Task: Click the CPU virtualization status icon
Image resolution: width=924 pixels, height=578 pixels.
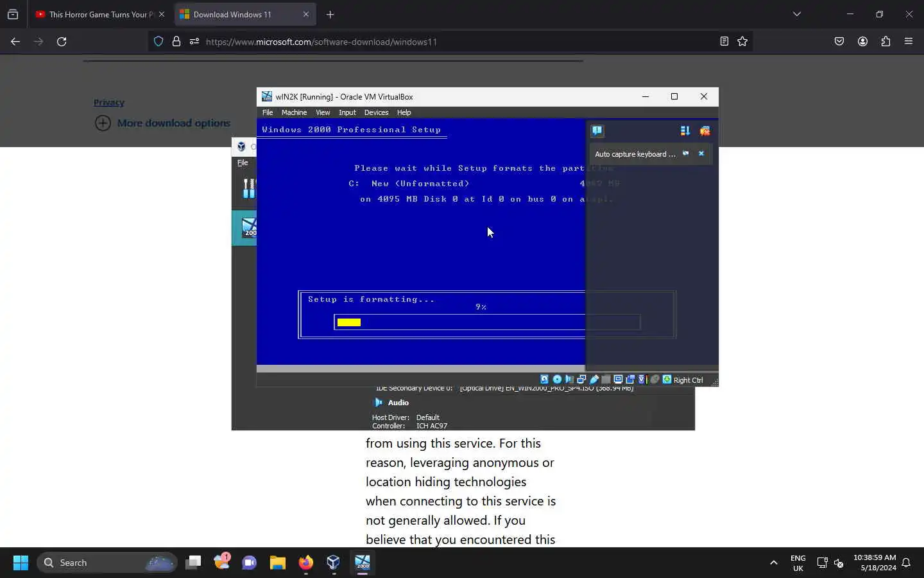Action: click(x=642, y=380)
